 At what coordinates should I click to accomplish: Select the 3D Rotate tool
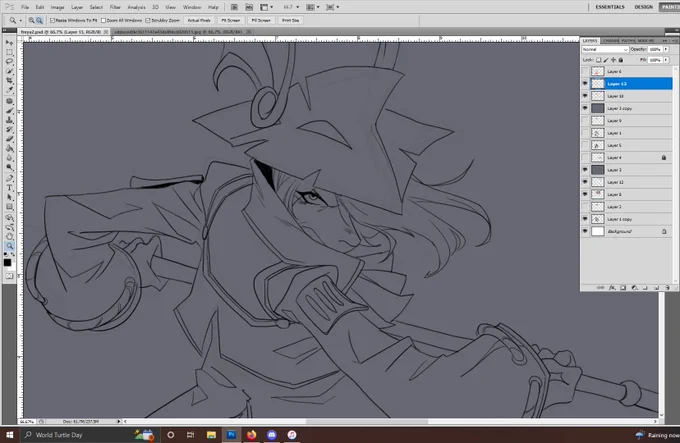[x=9, y=218]
